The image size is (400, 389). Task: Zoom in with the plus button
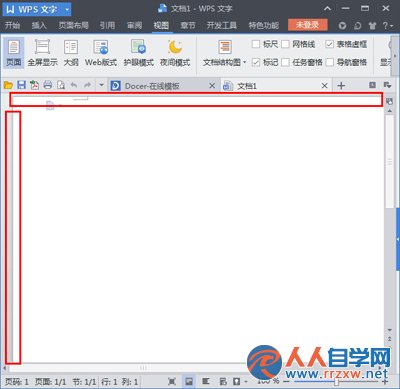click(x=385, y=381)
